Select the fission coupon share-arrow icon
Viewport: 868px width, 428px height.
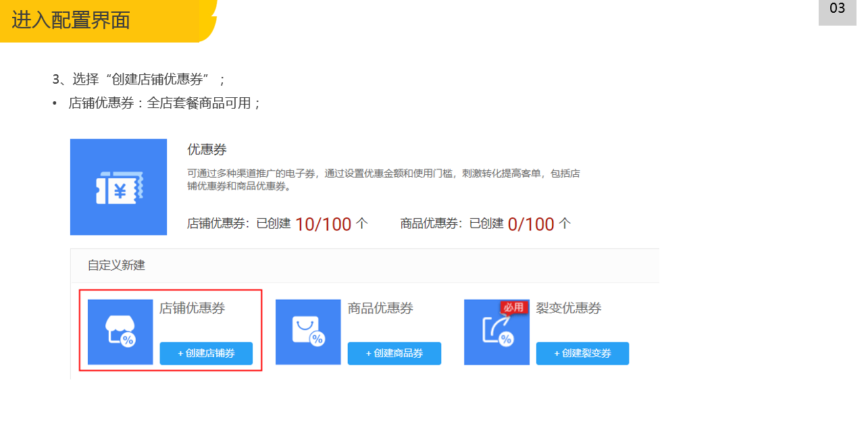click(496, 332)
